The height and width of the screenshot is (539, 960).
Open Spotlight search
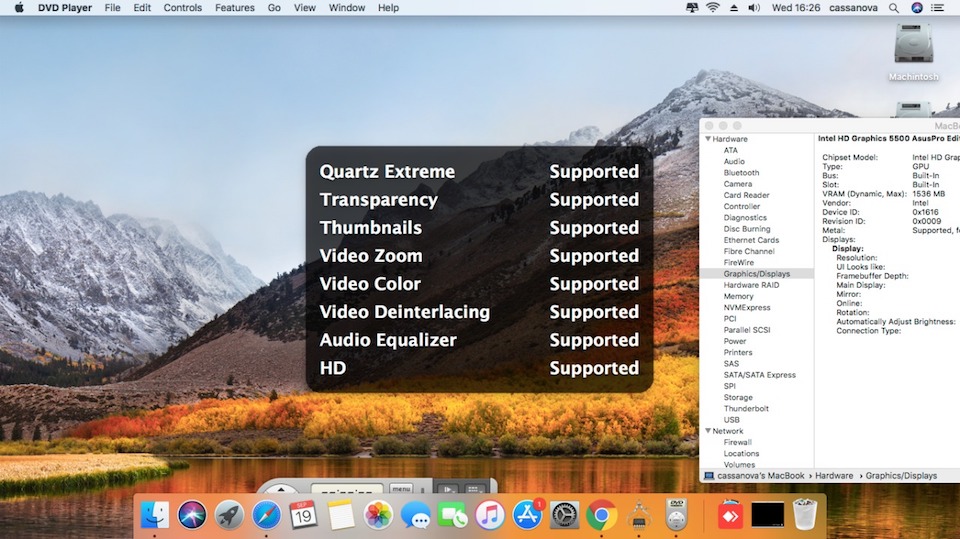tap(894, 8)
